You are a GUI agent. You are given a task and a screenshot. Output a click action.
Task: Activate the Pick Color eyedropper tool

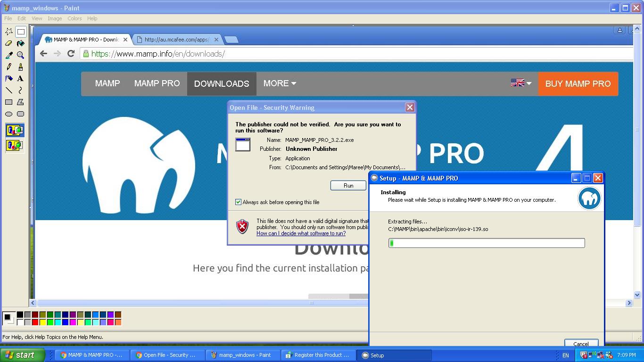click(x=9, y=55)
